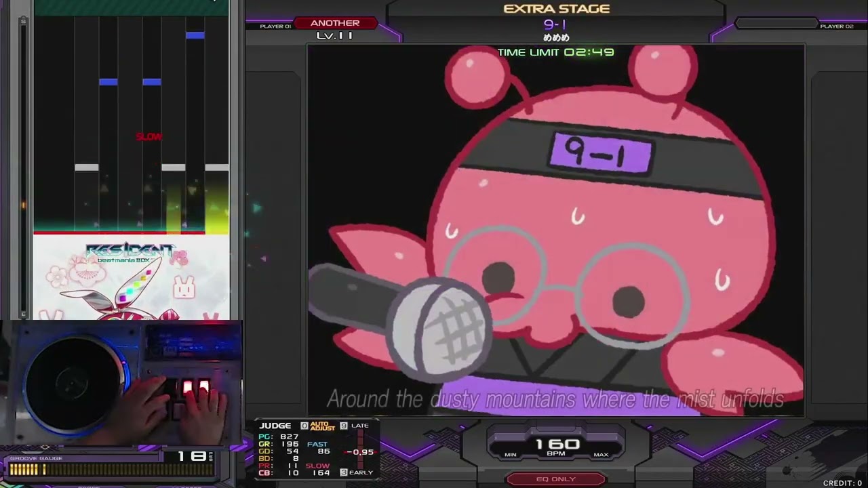This screenshot has height=488, width=868.
Task: Click the TIME LIMIT 02:49 readout
Action: coord(556,52)
